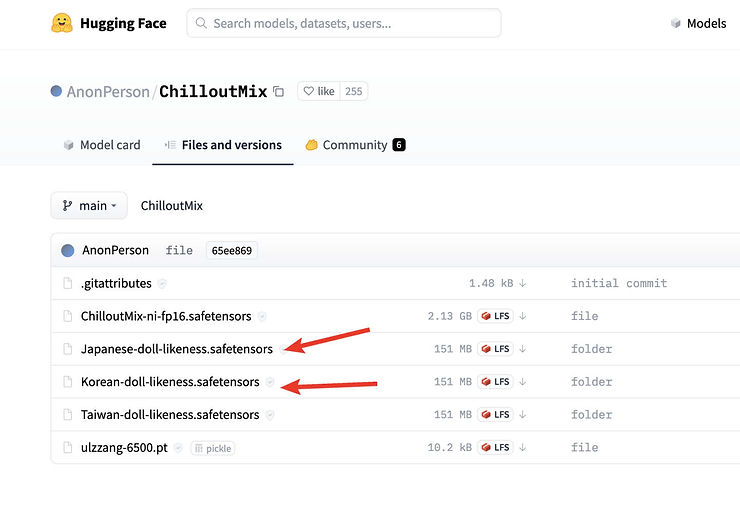
Task: Copy the ChilloutMix model name icon
Action: coord(278,91)
